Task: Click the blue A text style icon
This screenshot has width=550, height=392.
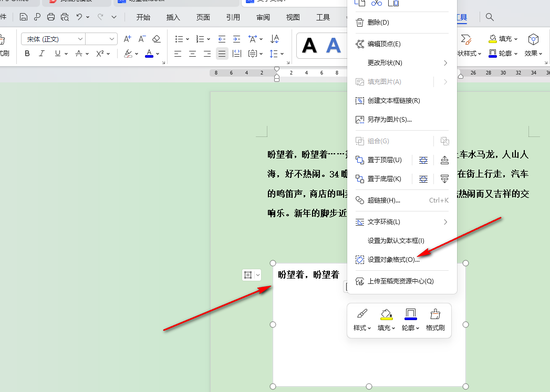Action: [x=333, y=46]
